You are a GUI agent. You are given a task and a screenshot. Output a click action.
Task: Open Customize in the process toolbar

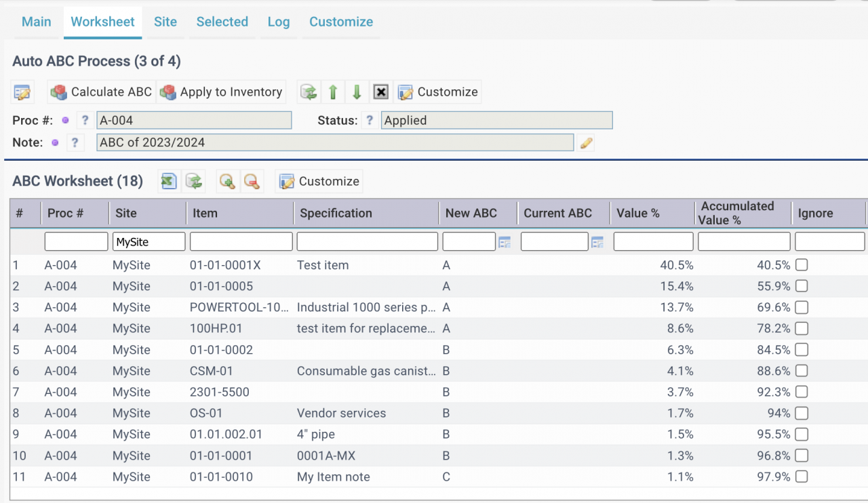click(x=438, y=92)
